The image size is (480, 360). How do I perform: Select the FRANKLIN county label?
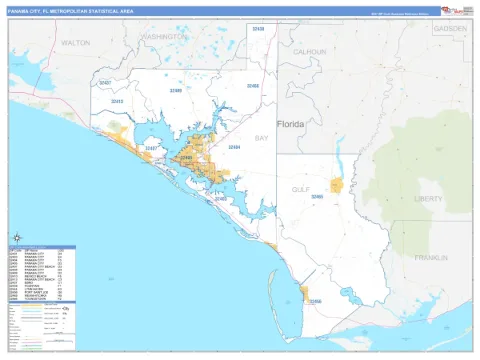pyautogui.click(x=431, y=258)
